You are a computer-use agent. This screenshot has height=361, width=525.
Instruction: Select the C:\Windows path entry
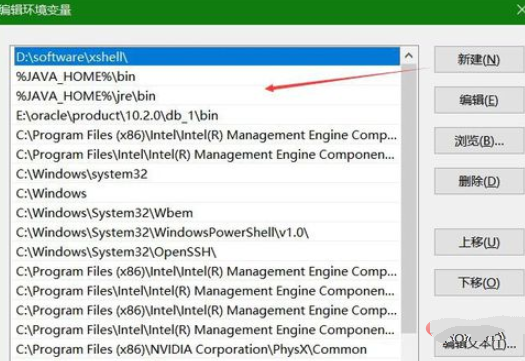pos(207,194)
